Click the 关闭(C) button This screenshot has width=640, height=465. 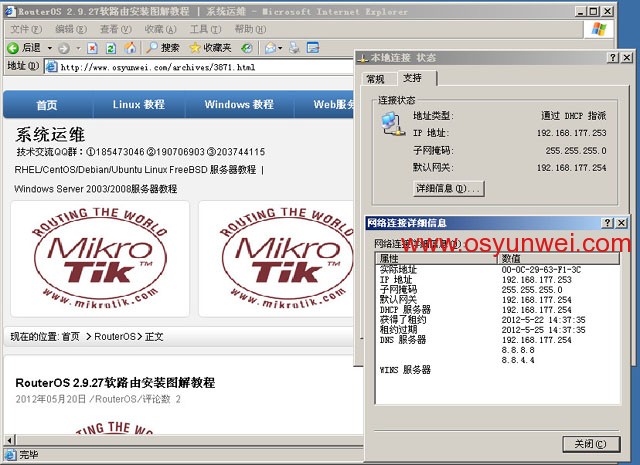point(591,444)
